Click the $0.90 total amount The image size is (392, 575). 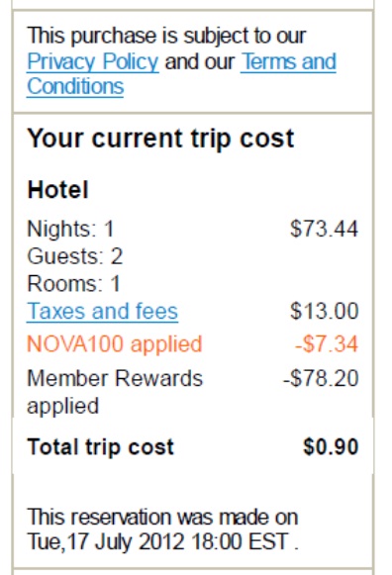point(331,447)
